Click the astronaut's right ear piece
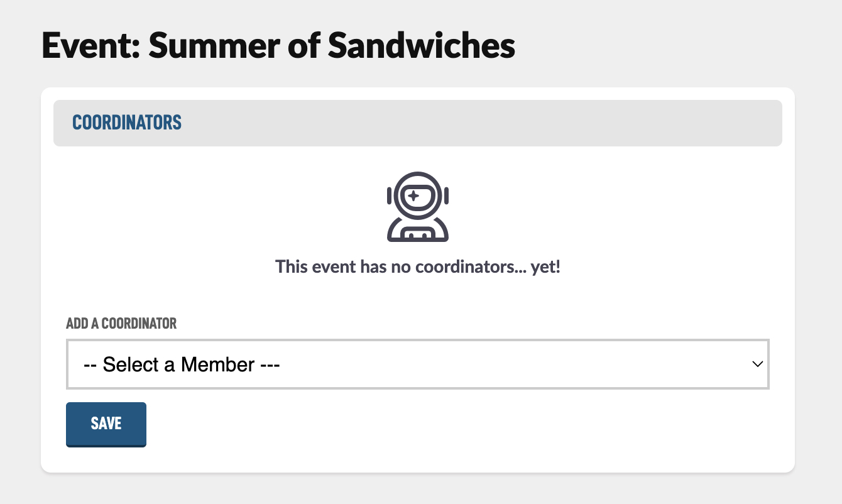The height and width of the screenshot is (504, 842). (446, 196)
